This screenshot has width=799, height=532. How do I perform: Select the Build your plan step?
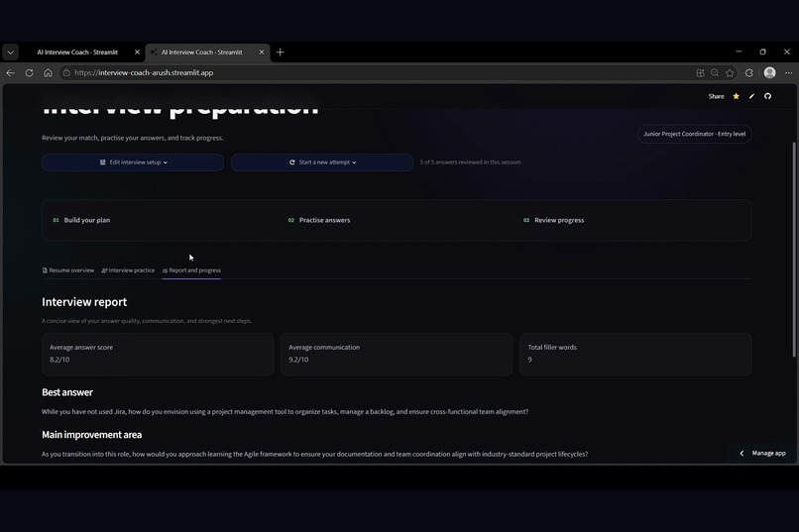81,220
